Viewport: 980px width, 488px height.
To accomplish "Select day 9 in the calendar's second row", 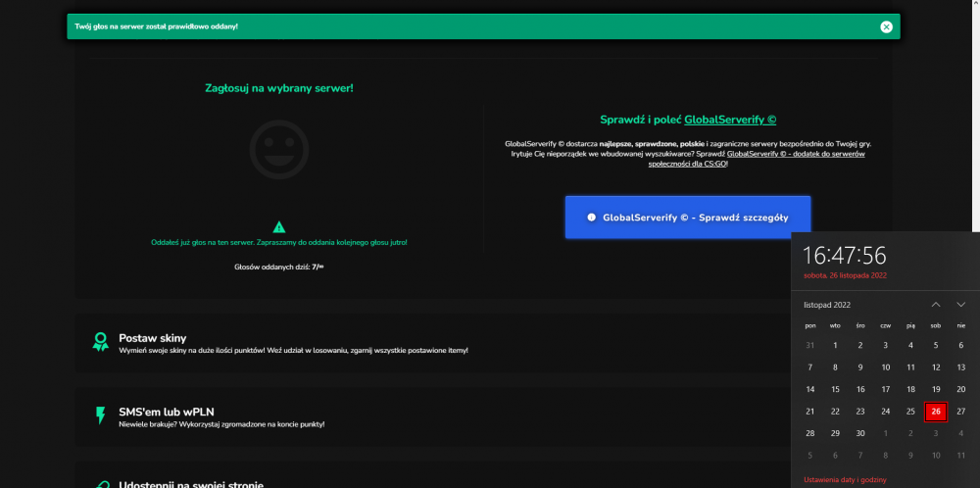I will click(860, 367).
